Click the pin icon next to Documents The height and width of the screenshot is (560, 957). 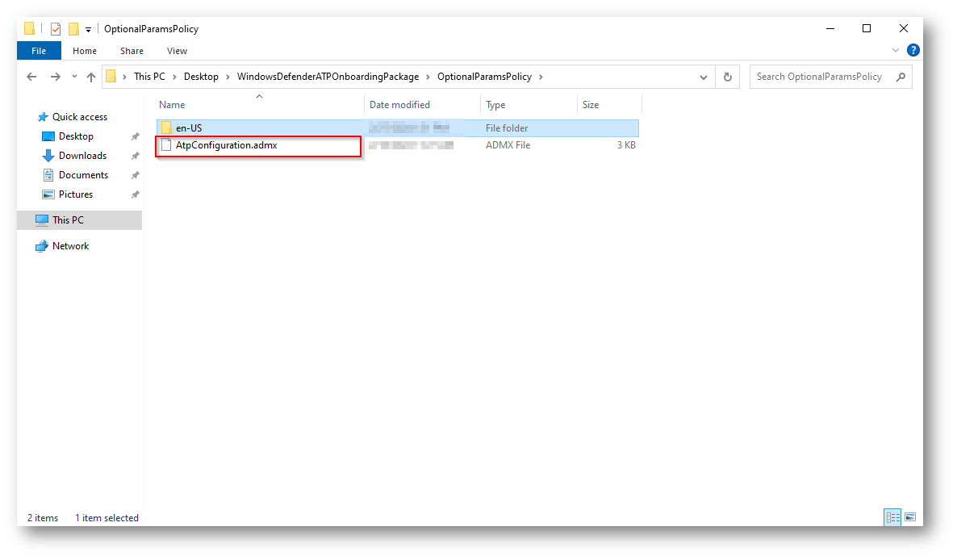click(135, 176)
